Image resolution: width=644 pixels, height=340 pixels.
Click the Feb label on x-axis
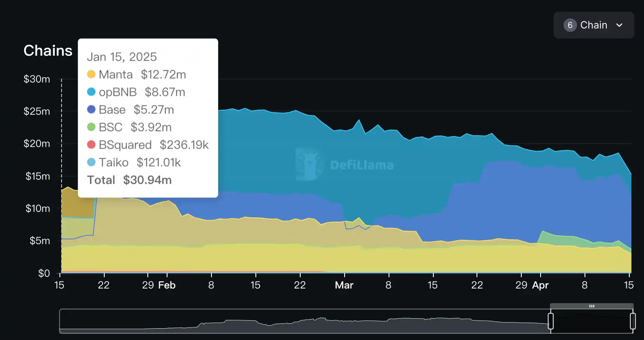tap(167, 285)
